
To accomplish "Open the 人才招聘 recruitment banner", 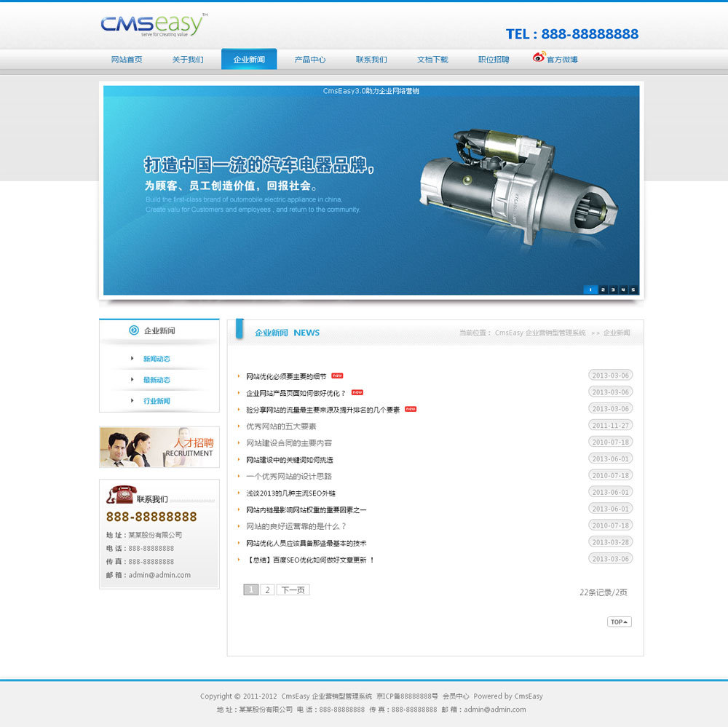I will 159,447.
